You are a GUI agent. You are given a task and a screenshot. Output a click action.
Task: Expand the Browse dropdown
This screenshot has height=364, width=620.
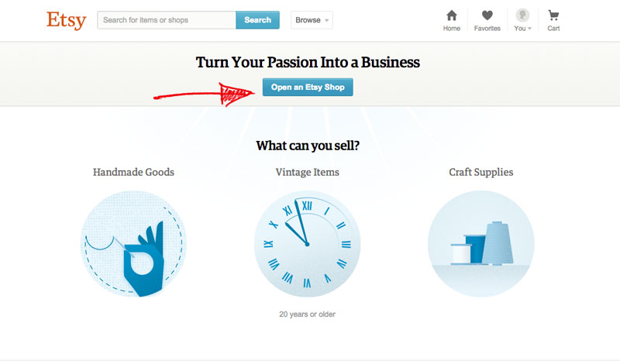pos(312,20)
